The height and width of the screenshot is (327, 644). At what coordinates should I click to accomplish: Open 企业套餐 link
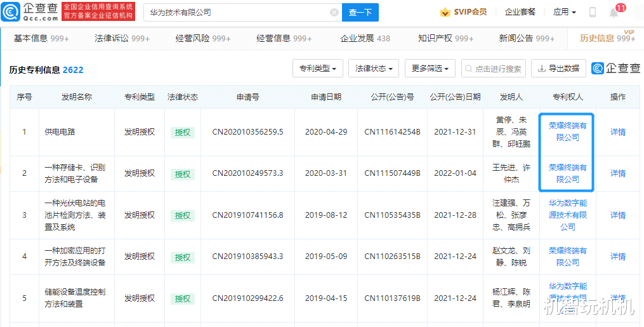[x=520, y=12]
